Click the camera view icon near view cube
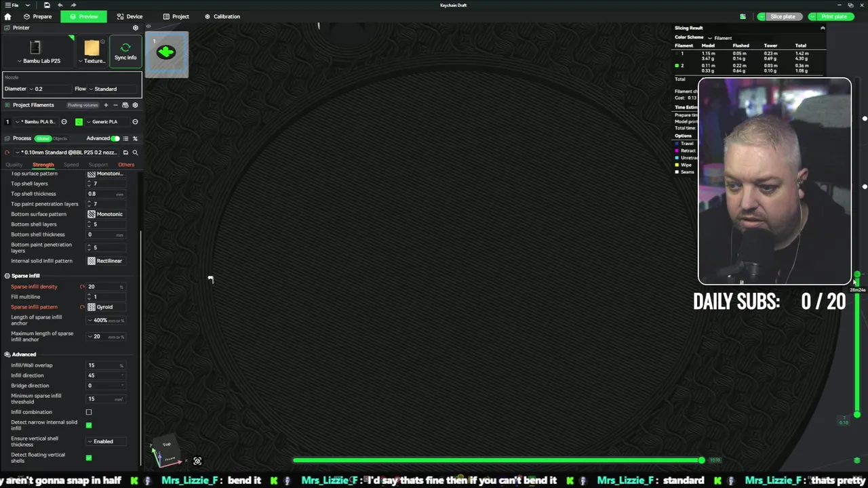 point(197,461)
